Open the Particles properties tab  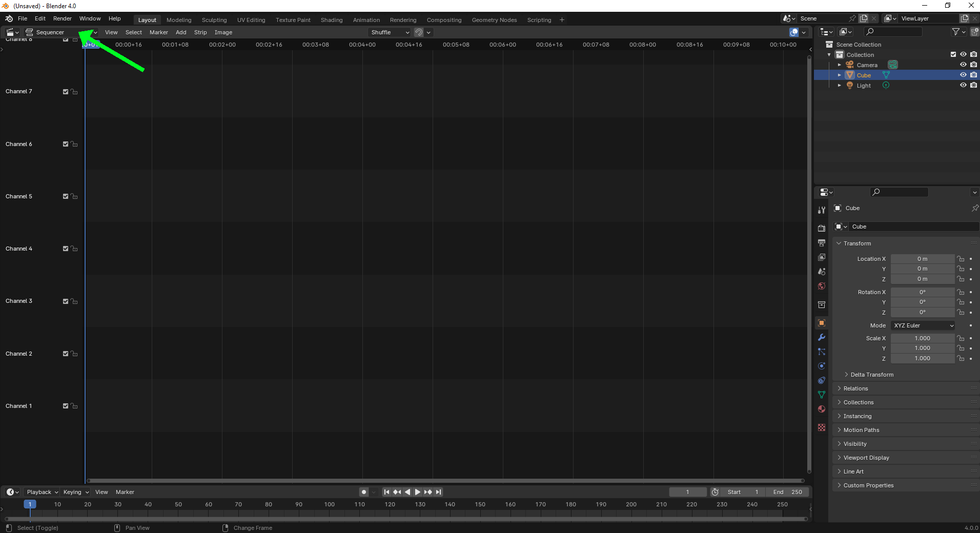[822, 352]
